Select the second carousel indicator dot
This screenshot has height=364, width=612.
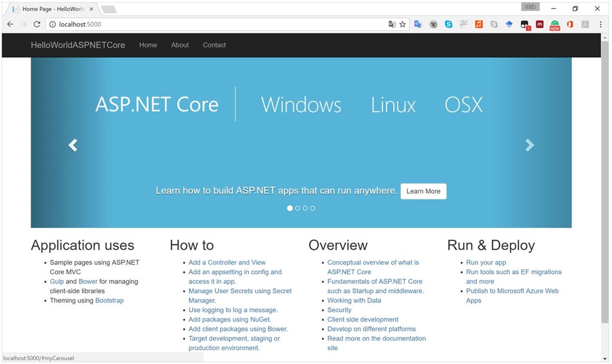(x=297, y=208)
